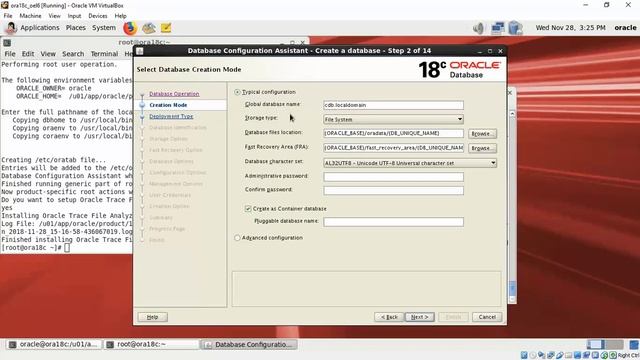The height and width of the screenshot is (360, 640).
Task: Click the Database files location field
Action: (x=393, y=133)
